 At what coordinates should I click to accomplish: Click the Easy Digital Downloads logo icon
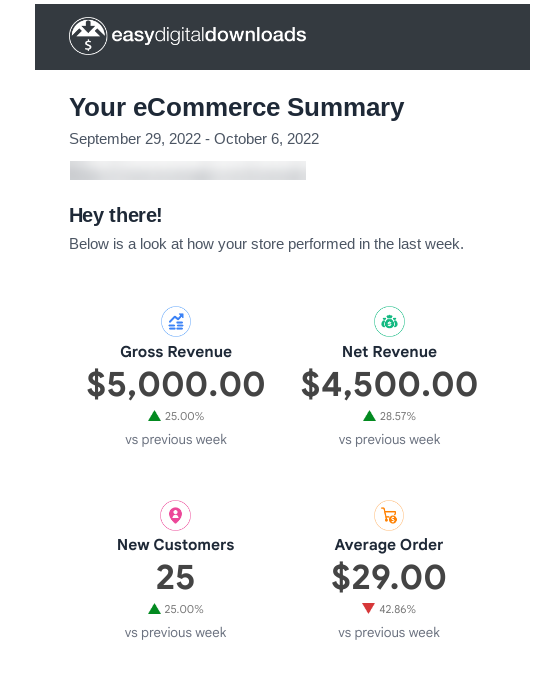(88, 36)
